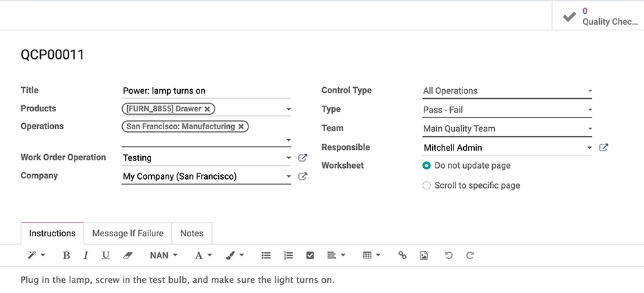The width and height of the screenshot is (644, 293).
Task: Switch to Message If Failure tab
Action: tap(128, 234)
